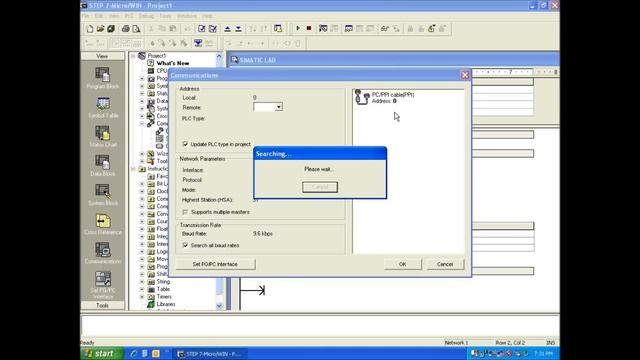Open the File menu
Viewport: 640px width, 360px height.
coord(85,16)
